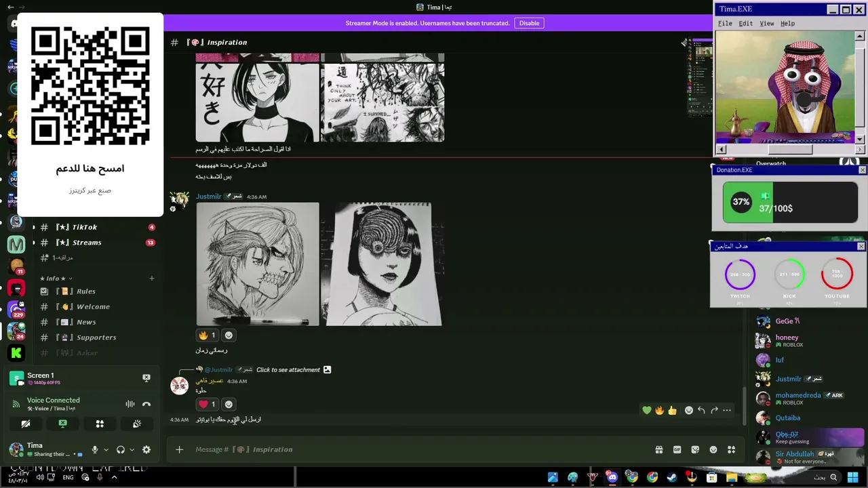Stop streaming Screen 1
The image size is (868, 488).
coord(146,378)
